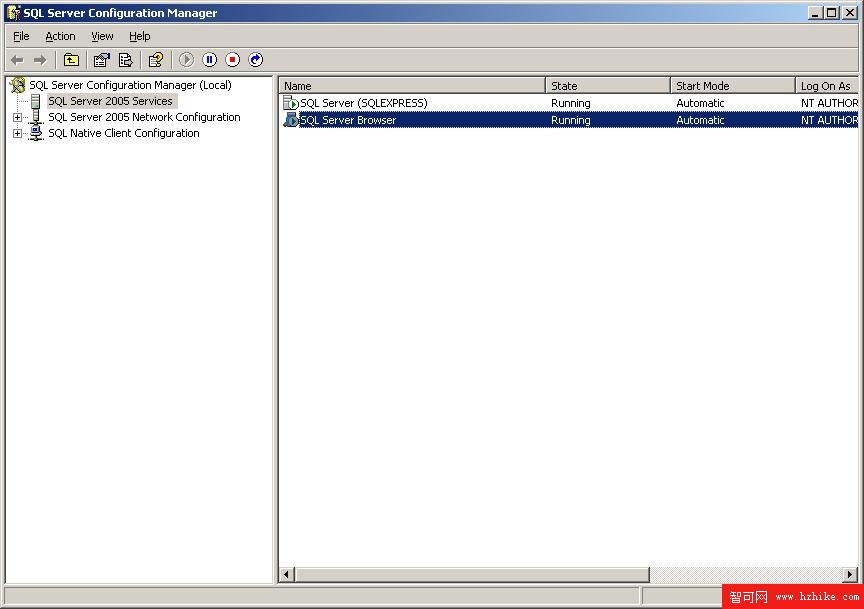Select SQL Server 2005 Services tree item
Viewport: 864px width, 609px height.
click(x=111, y=101)
